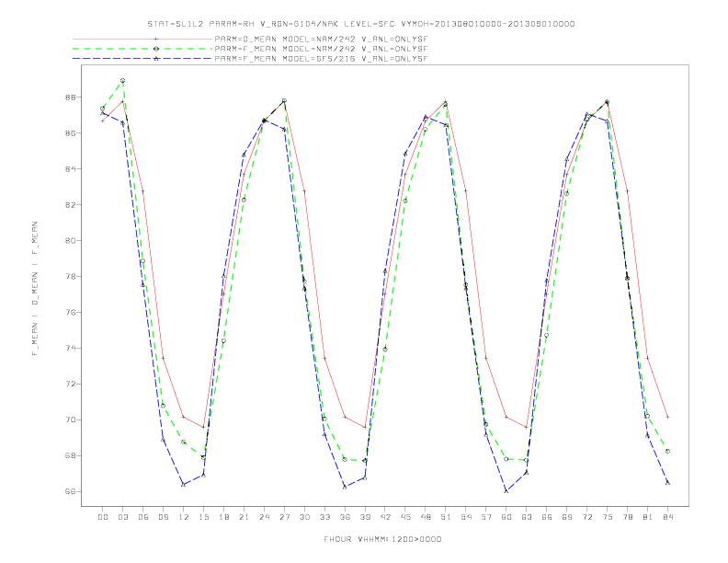Click x-axis tick label 54
728x563 pixels.
466,517
